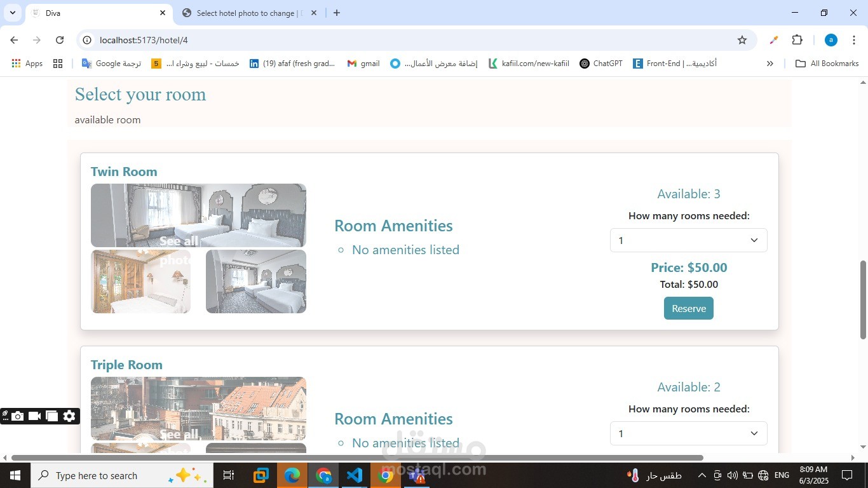Image resolution: width=868 pixels, height=488 pixels.
Task: Open Twin Room gray beds thumbnail
Action: tap(256, 281)
